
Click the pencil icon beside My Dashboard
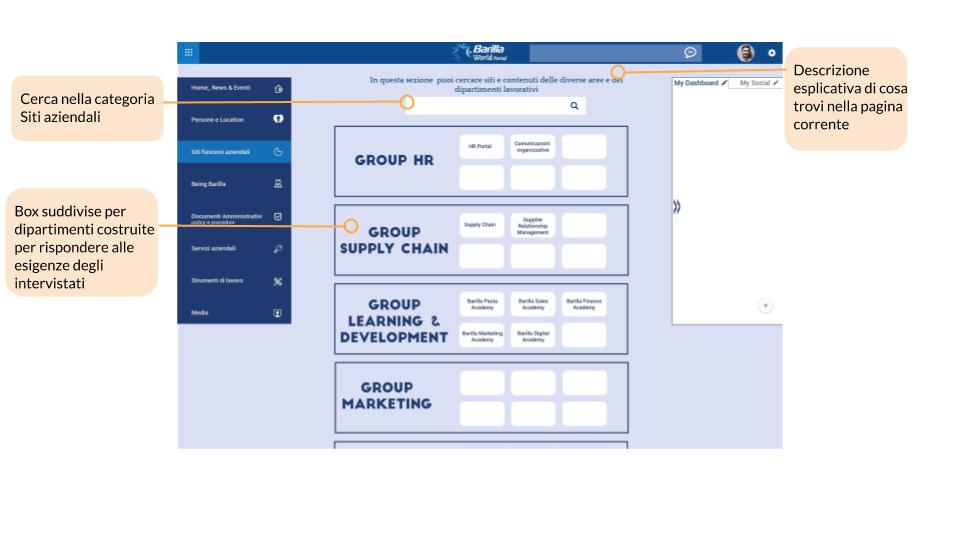(724, 83)
